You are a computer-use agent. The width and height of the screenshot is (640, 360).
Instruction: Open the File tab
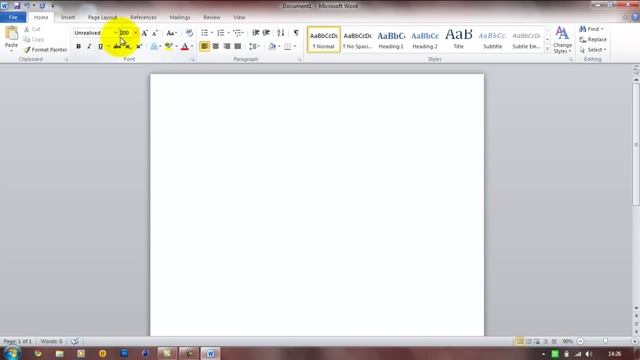click(13, 18)
